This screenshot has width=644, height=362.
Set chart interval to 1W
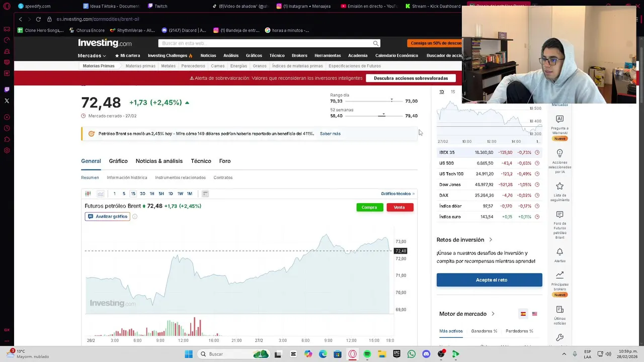pyautogui.click(x=180, y=194)
